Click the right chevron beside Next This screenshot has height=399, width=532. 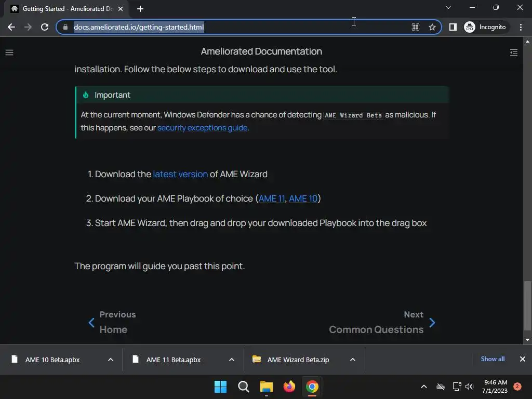(x=432, y=323)
